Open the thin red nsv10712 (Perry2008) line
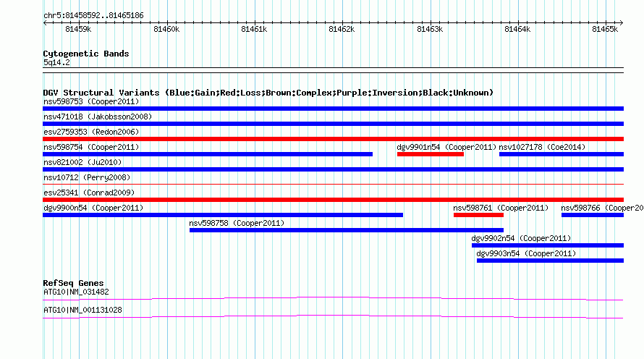Image resolution: width=644 pixels, height=359 pixels. coord(333,185)
